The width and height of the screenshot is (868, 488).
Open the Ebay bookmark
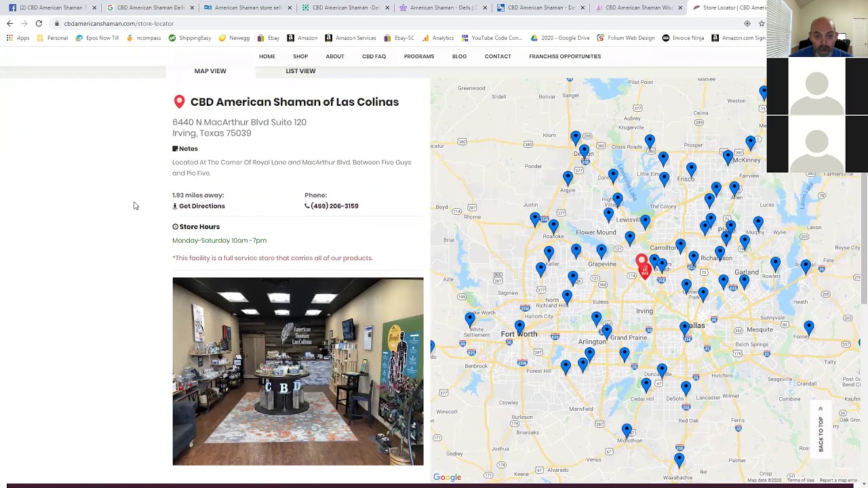[269, 38]
